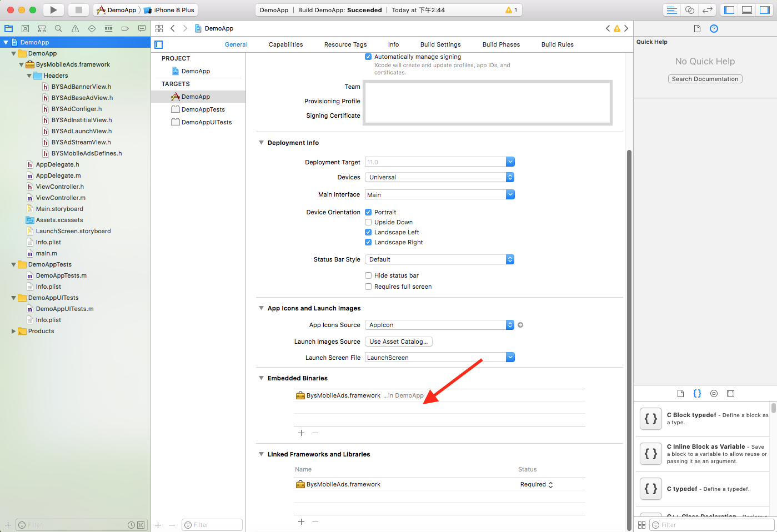This screenshot has height=532, width=777.
Task: Click the build warning indicator in toolbar
Action: point(511,10)
